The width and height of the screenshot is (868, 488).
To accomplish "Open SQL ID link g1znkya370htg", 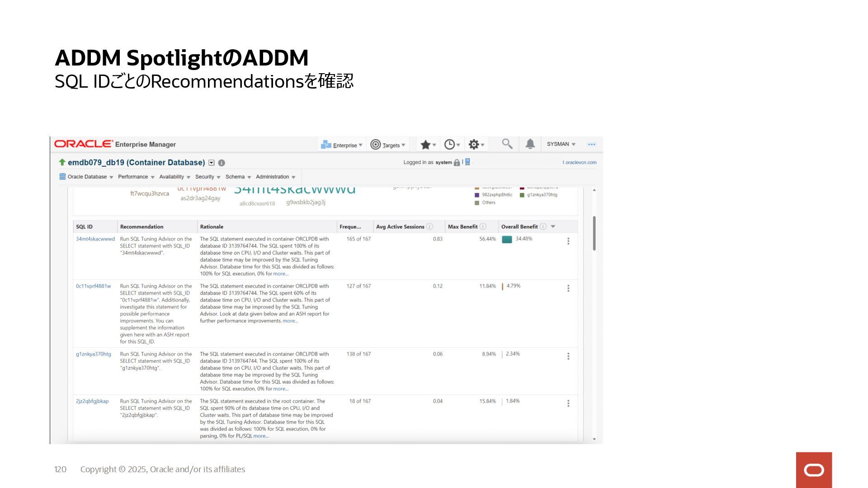I will click(93, 354).
